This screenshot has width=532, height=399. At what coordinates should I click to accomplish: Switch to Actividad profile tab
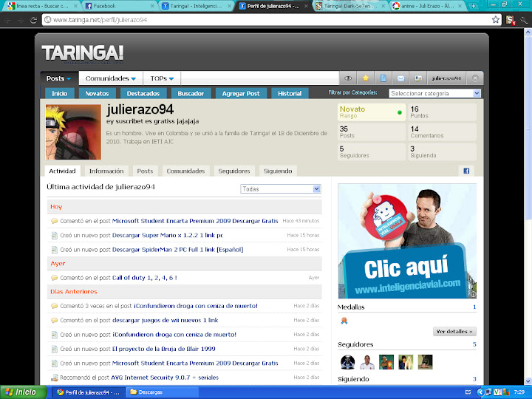pos(62,171)
